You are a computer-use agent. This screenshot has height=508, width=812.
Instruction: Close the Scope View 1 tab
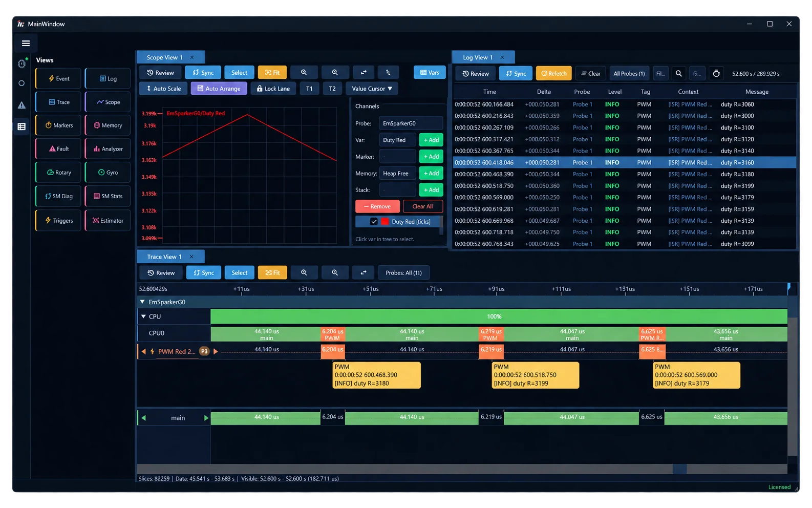tap(192, 57)
